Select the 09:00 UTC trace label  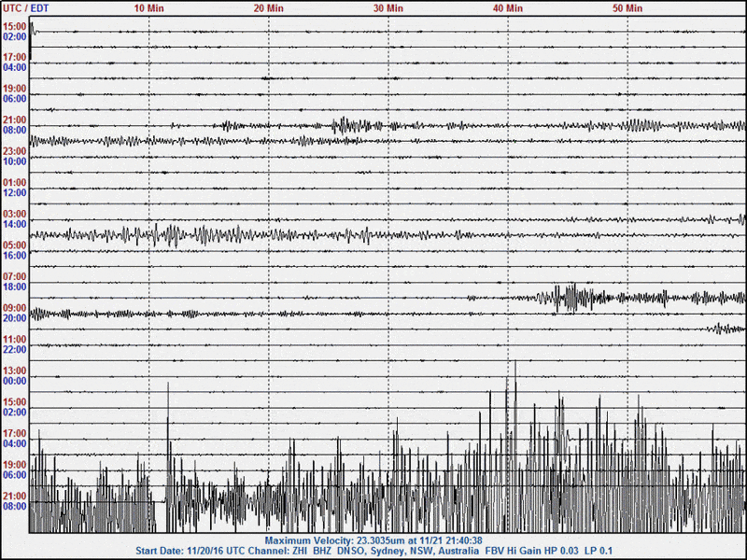[x=14, y=308]
